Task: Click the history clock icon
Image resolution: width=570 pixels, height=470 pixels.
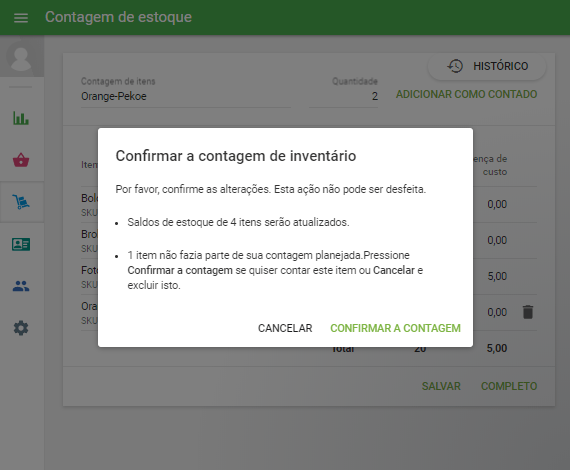Action: pyautogui.click(x=455, y=66)
